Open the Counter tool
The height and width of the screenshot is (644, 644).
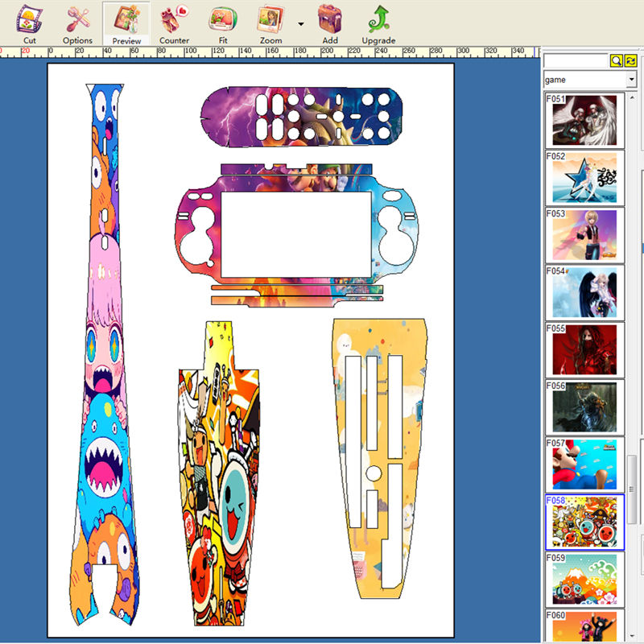[174, 23]
